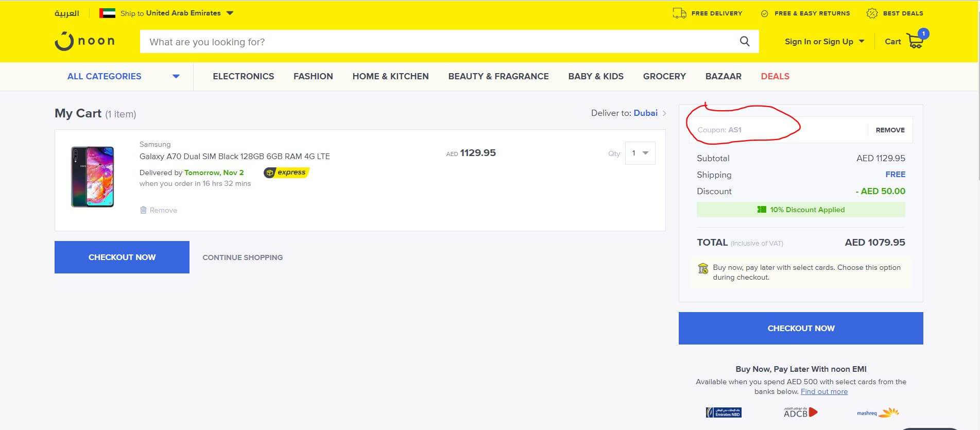This screenshot has height=430, width=980.
Task: Click the express delivery badge
Action: [x=286, y=173]
